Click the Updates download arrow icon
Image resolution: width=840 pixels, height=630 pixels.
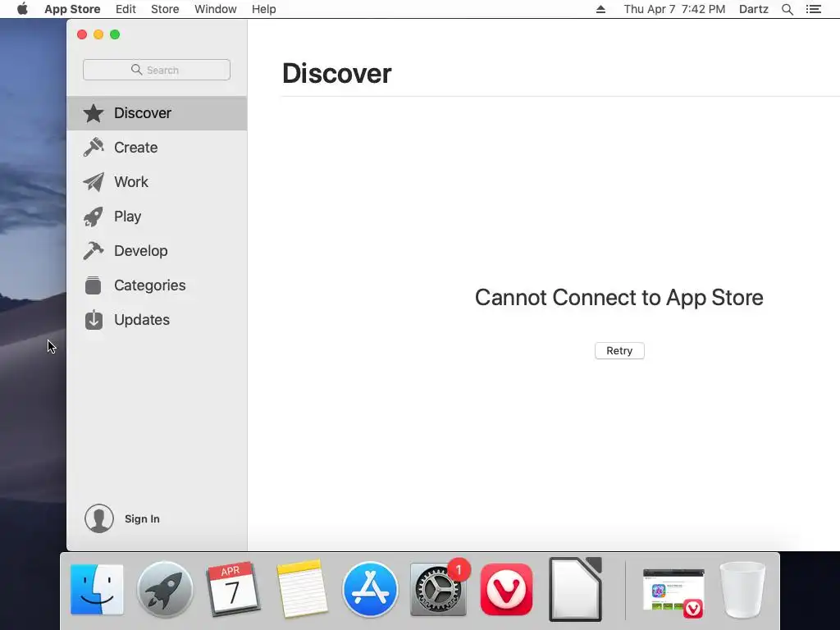94,319
